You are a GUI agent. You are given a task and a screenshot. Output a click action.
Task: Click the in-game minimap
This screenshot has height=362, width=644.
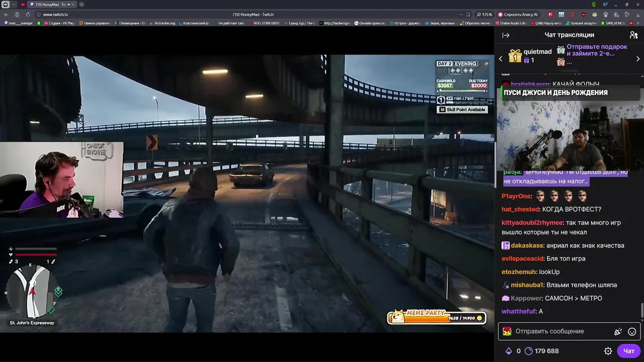click(33, 291)
